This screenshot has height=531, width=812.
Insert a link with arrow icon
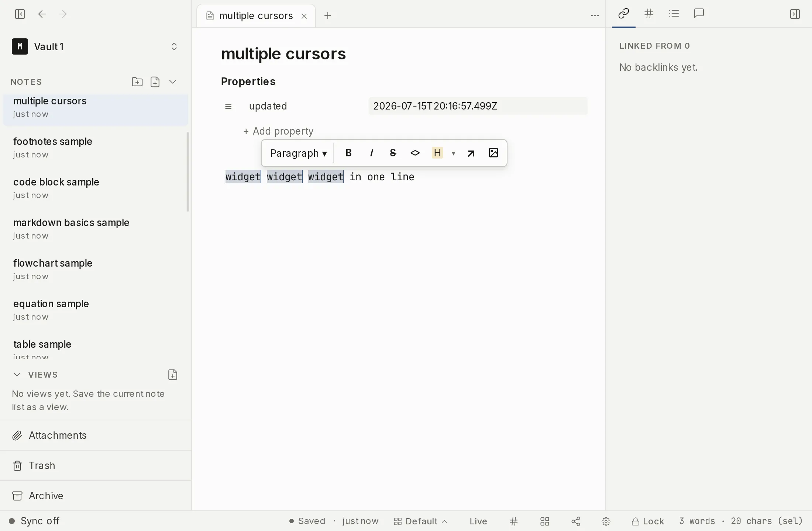pos(471,153)
